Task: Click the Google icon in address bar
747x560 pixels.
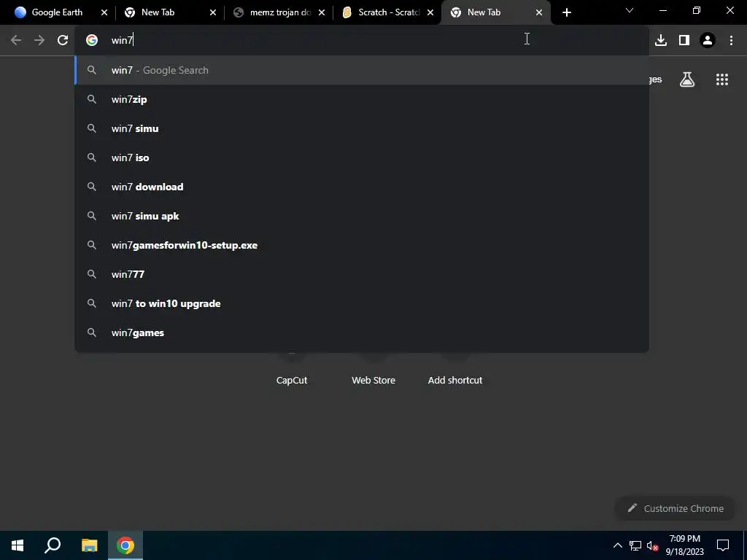Action: pyautogui.click(x=91, y=41)
